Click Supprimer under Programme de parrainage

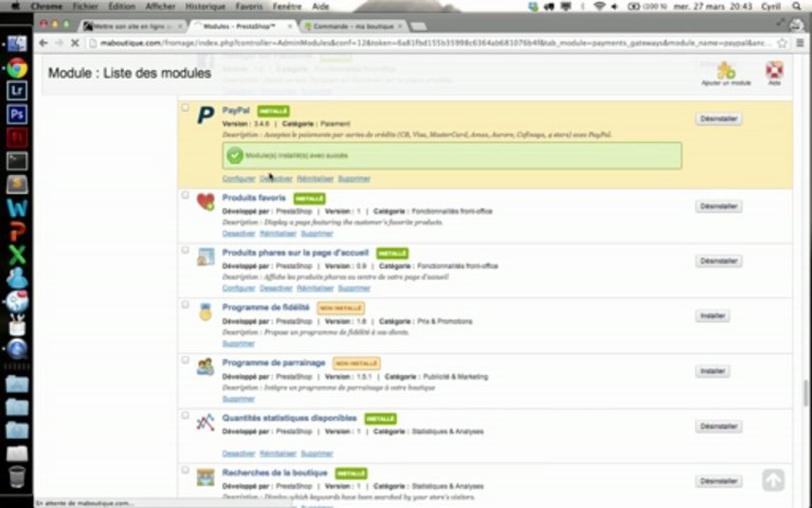238,399
